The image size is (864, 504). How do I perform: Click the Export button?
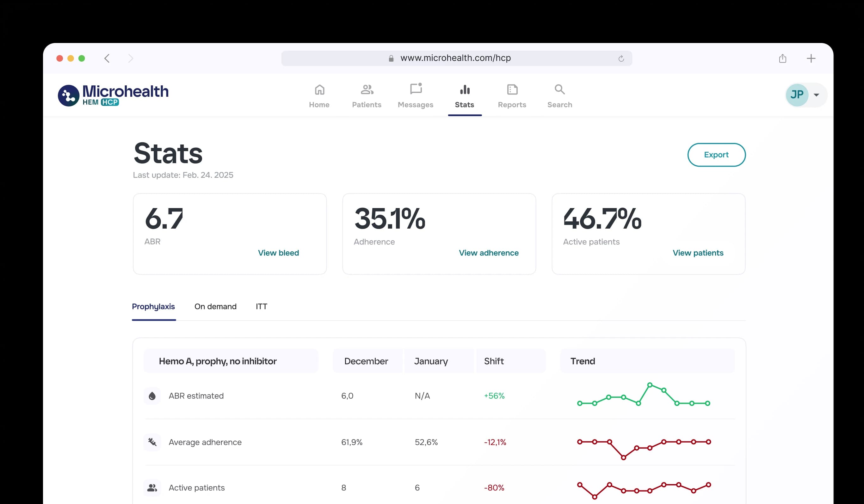(x=716, y=155)
